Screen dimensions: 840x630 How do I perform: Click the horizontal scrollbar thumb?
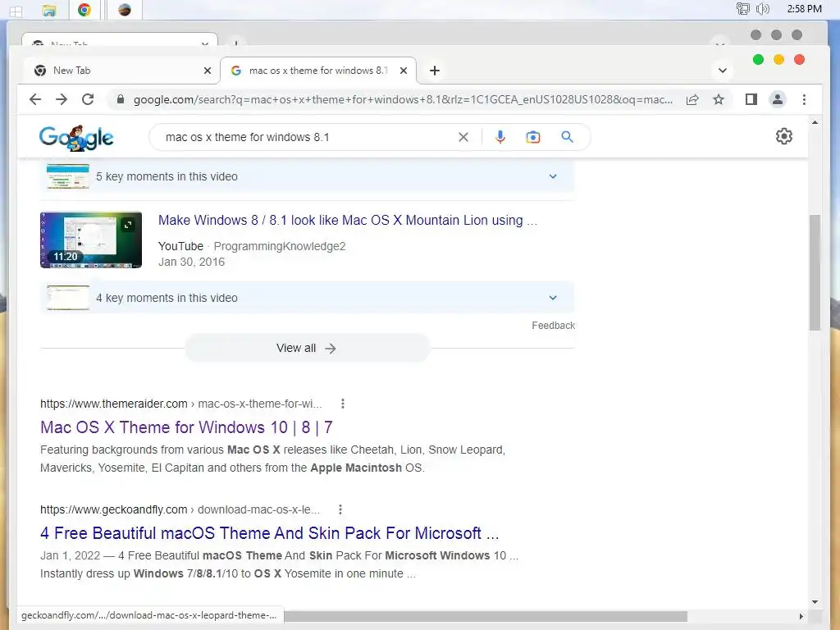[486, 617]
